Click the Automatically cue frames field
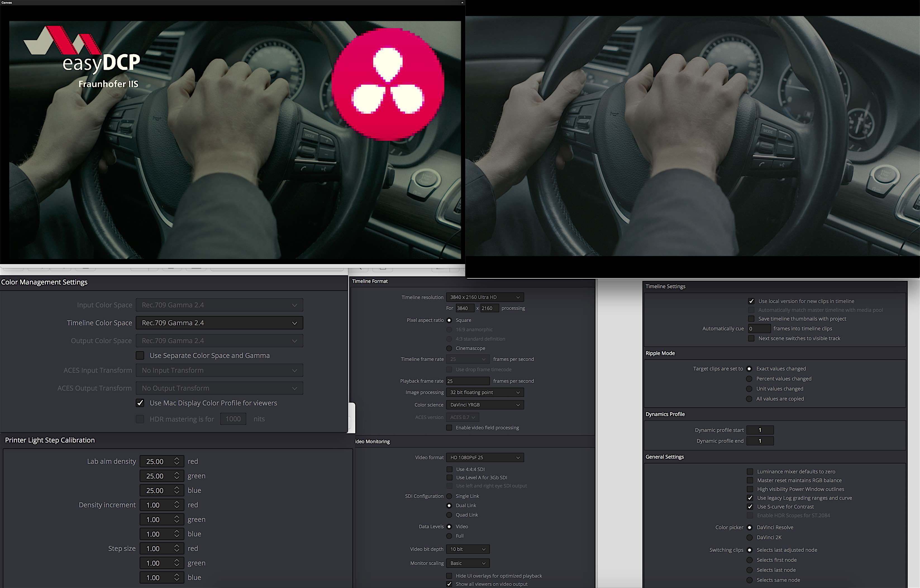 [759, 328]
